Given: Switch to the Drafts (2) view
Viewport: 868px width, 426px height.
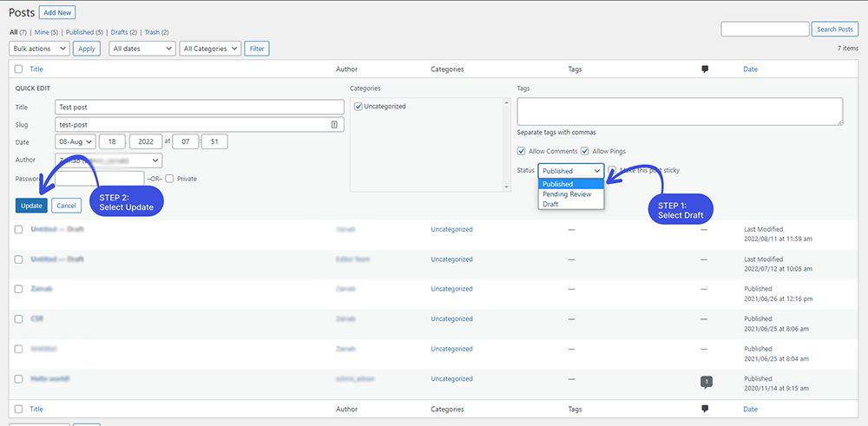Looking at the screenshot, I should tap(124, 33).
